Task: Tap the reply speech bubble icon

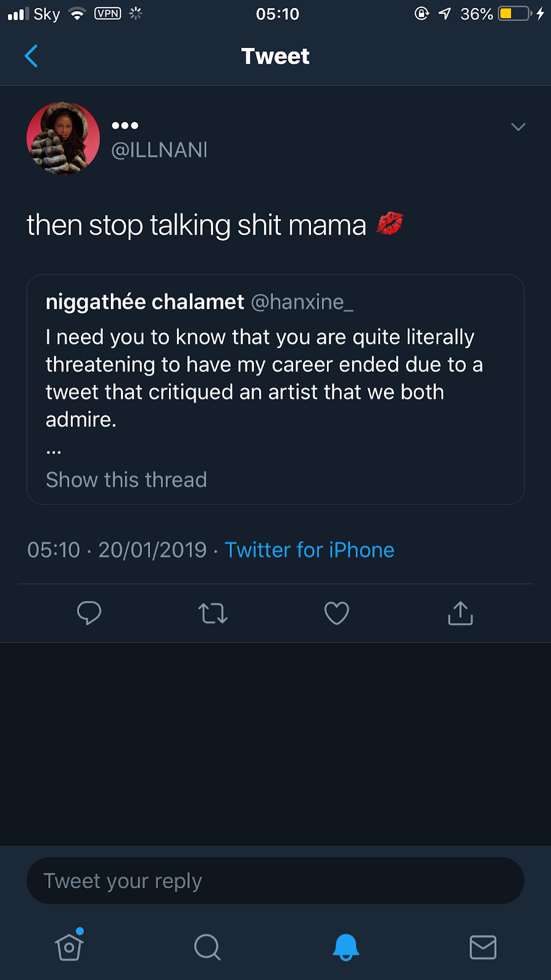Action: [x=89, y=613]
